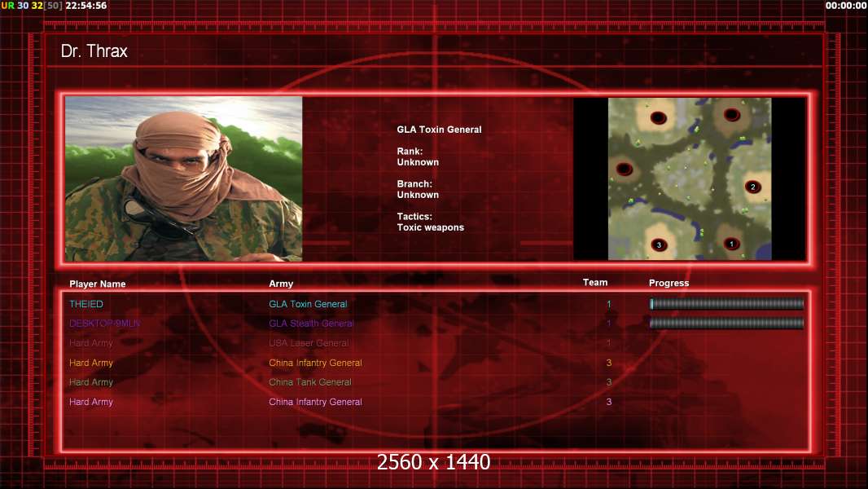
Task: Select the DESKTOP-9MLN player name
Action: tap(104, 324)
